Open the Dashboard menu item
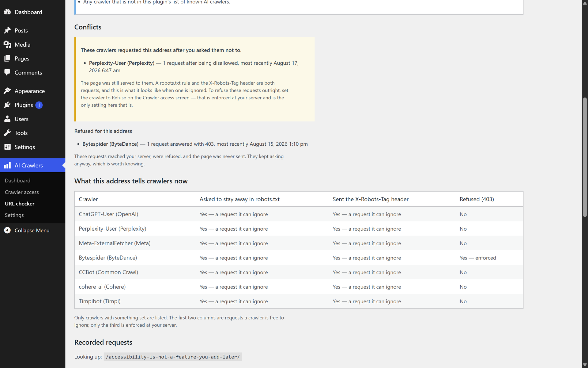The image size is (588, 368). click(28, 12)
